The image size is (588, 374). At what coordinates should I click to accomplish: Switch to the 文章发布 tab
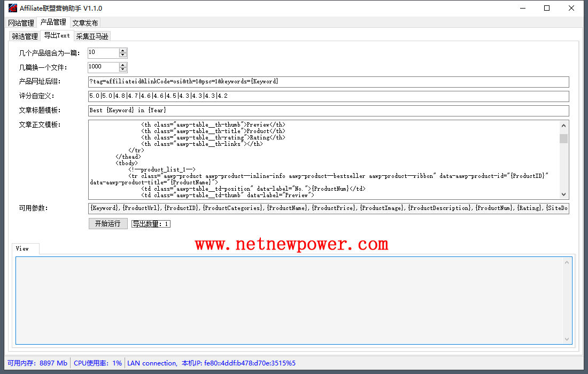coord(85,23)
